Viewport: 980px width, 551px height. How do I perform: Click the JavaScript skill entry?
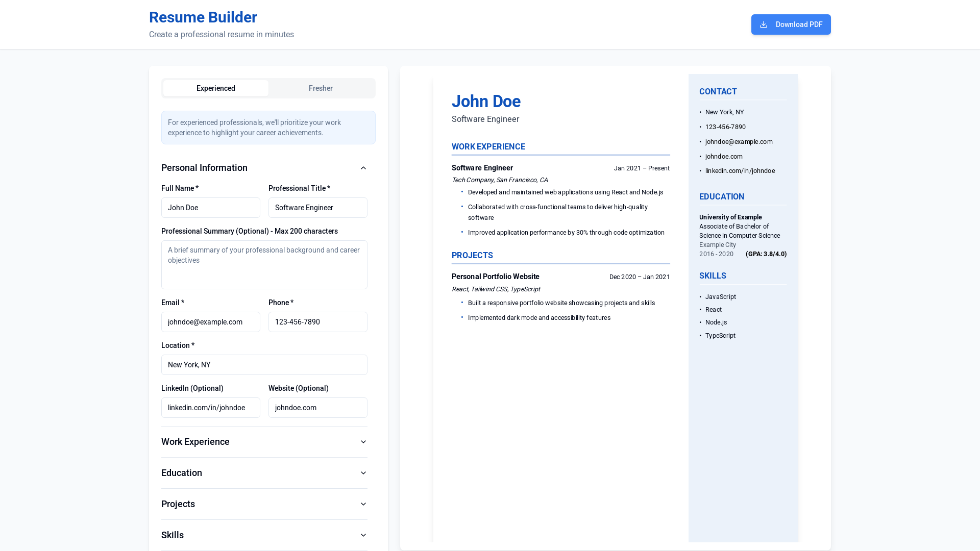(x=721, y=297)
